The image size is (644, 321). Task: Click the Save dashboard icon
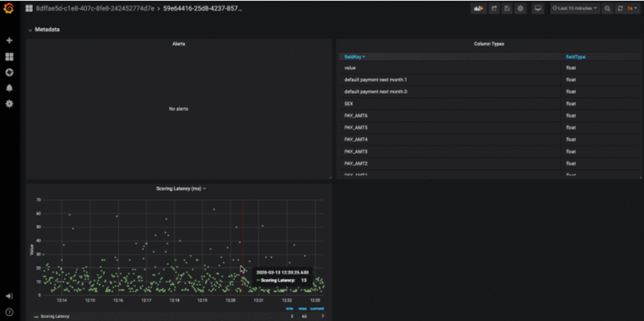pos(507,9)
